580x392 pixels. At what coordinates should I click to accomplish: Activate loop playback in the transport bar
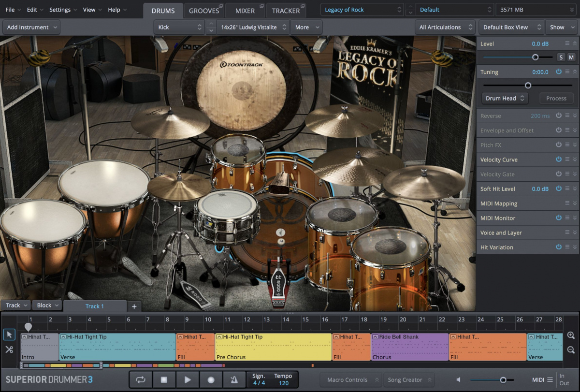[140, 379]
